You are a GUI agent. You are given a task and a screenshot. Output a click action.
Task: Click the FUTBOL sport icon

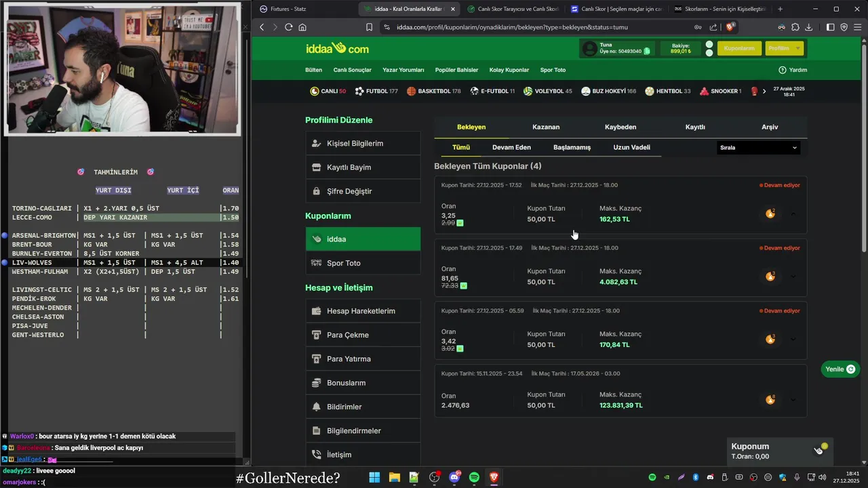pos(359,91)
